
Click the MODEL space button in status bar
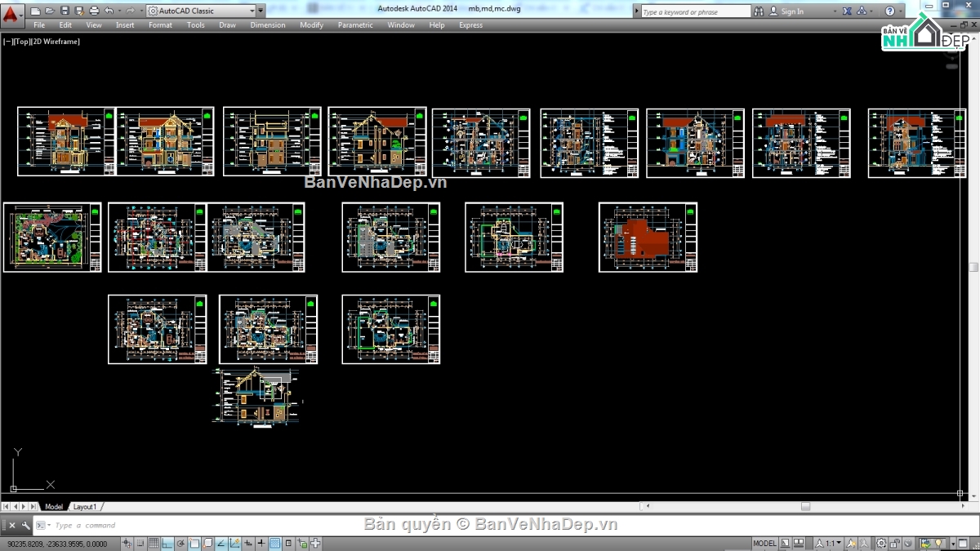pyautogui.click(x=764, y=544)
